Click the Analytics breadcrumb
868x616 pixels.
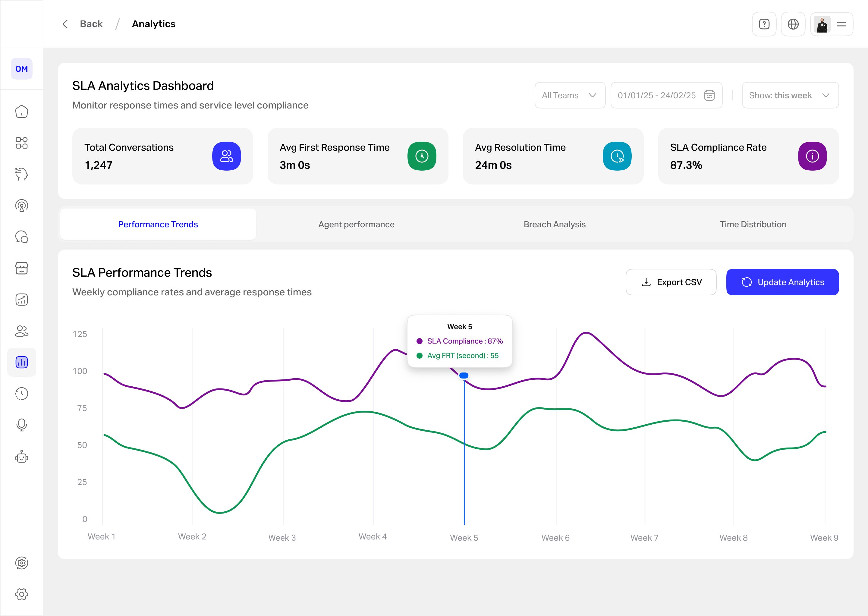click(x=154, y=24)
